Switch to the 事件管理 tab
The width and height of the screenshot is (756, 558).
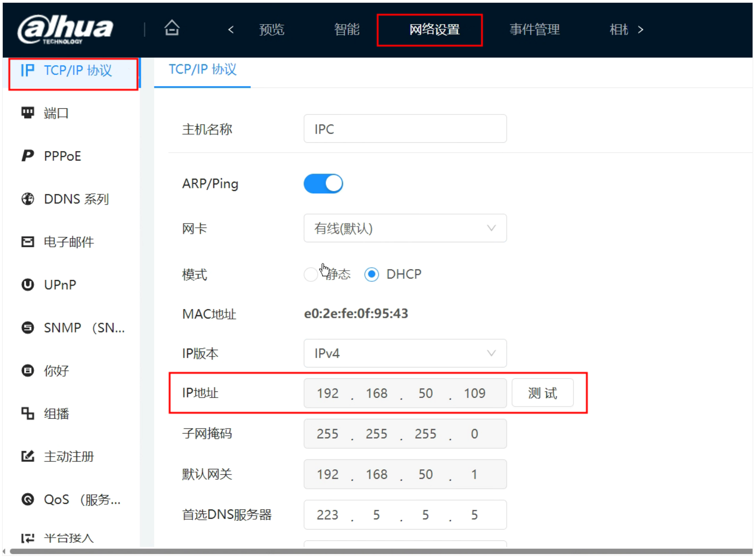[534, 30]
